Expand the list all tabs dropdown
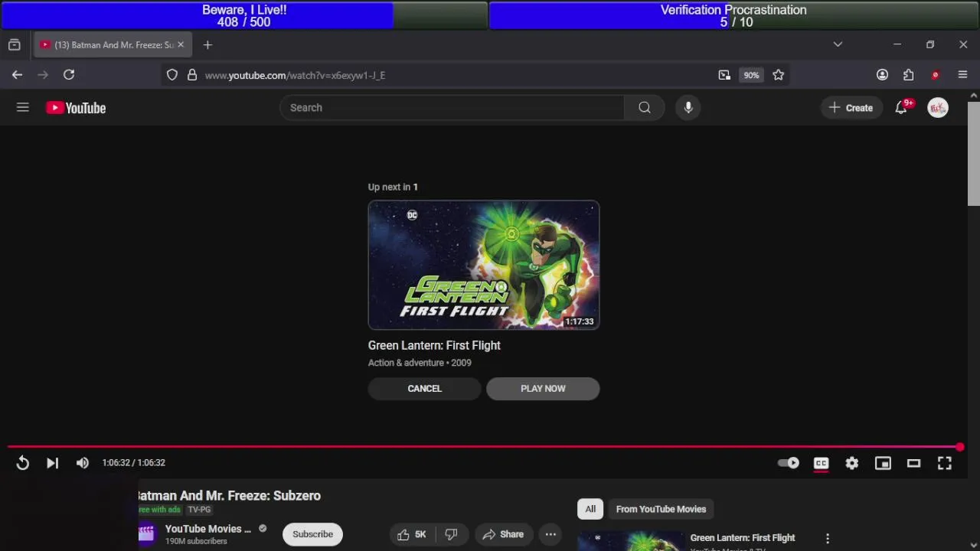980x551 pixels. 838,45
